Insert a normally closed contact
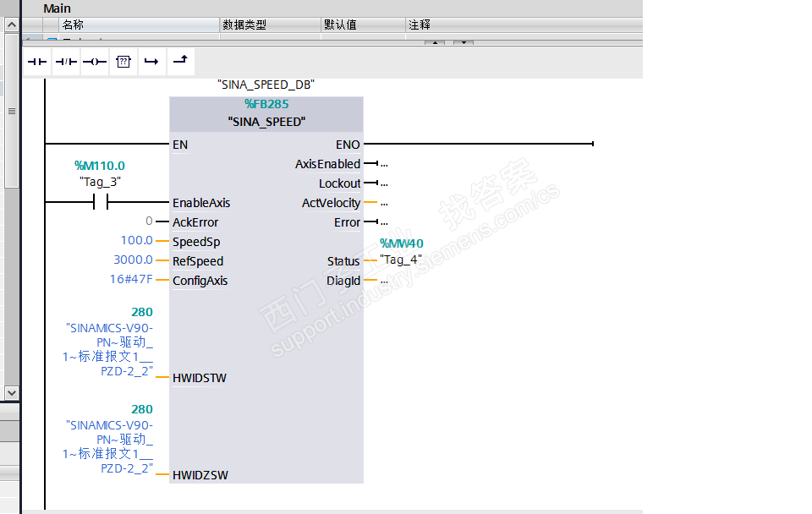The height and width of the screenshot is (514, 812). point(66,62)
